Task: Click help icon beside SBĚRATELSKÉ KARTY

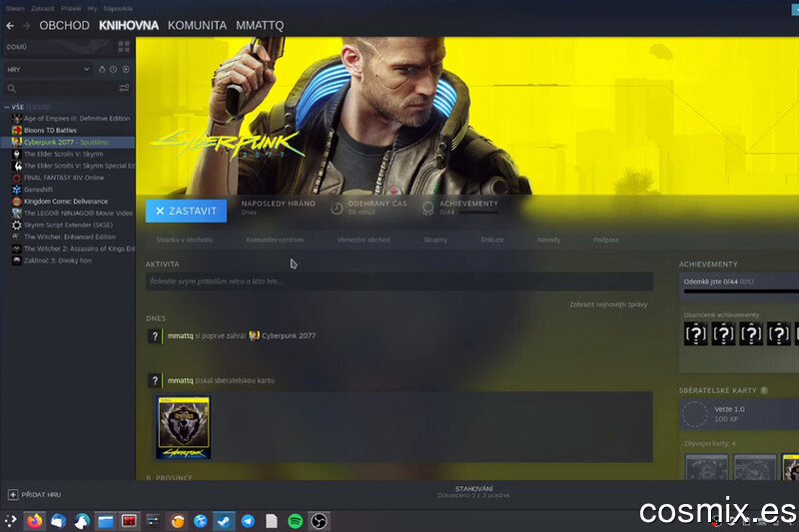Action: point(764,390)
